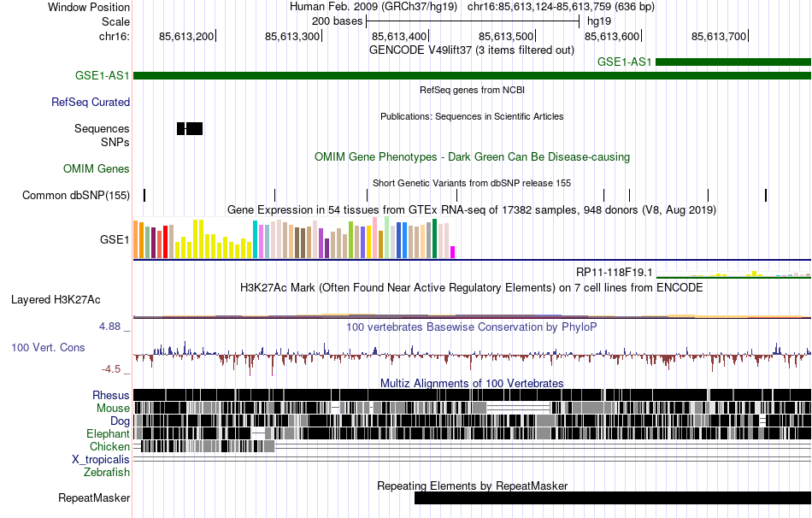This screenshot has height=518, width=812.
Task: Open Repeating Elements by RepeatMasker title
Action: click(x=473, y=486)
